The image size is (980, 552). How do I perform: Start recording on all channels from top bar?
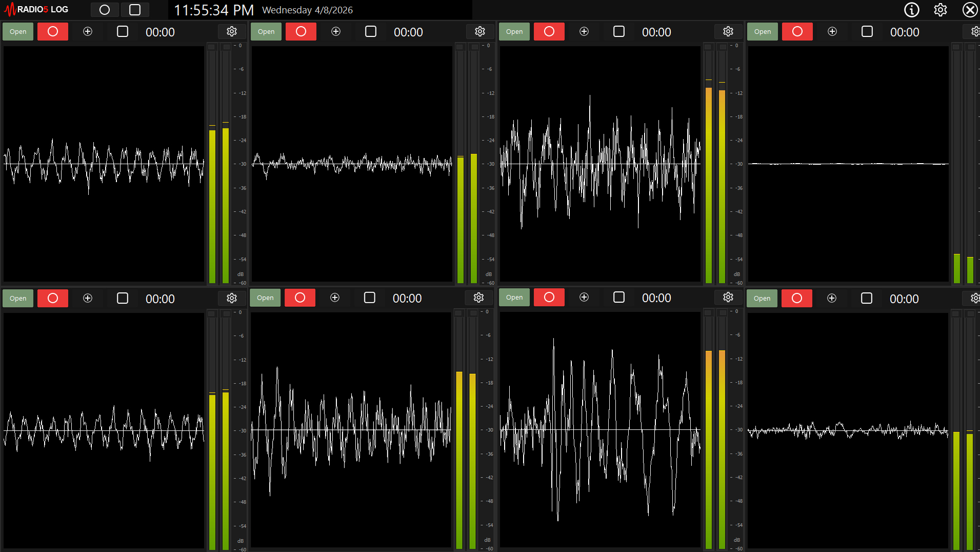coord(105,10)
